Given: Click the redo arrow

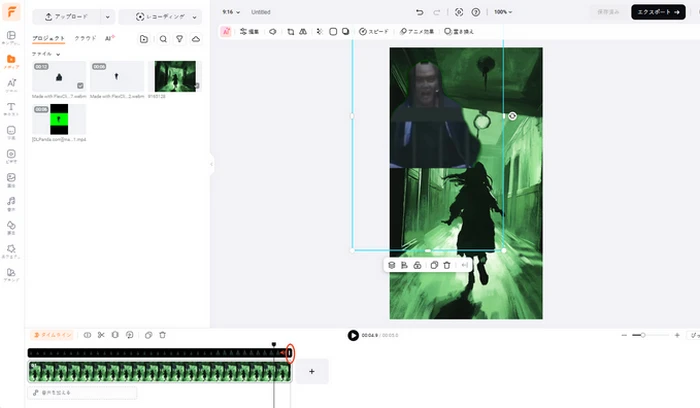Looking at the screenshot, I should coord(437,12).
